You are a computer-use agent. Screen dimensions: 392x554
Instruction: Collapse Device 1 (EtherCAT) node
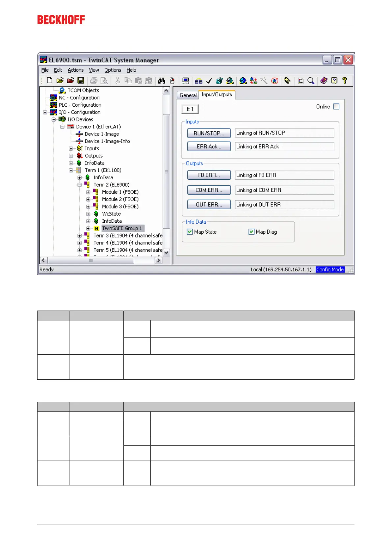pyautogui.click(x=62, y=127)
